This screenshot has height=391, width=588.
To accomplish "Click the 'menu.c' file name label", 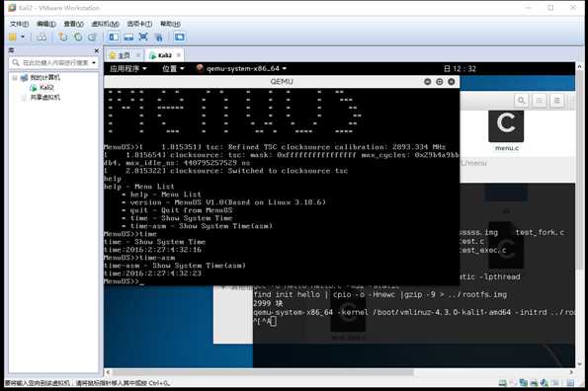I will (507, 148).
